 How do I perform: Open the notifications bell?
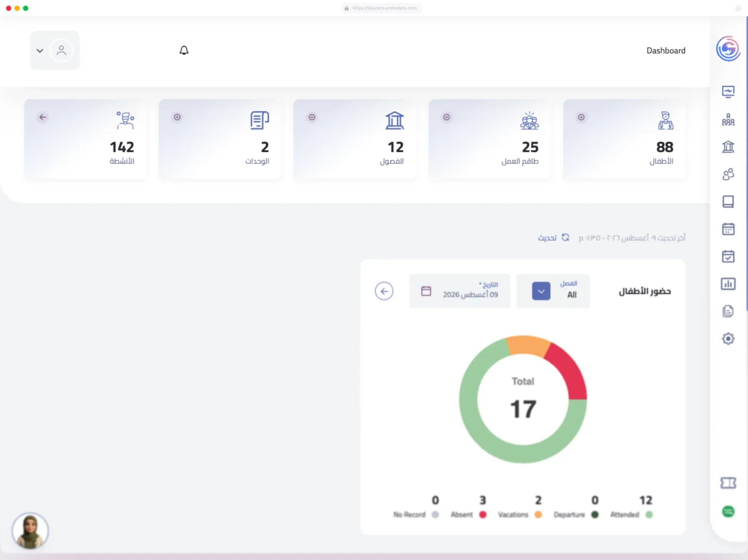tap(184, 50)
